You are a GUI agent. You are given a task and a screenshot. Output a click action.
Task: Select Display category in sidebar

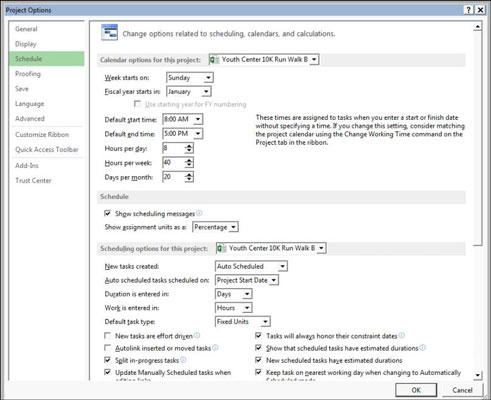coord(47,44)
